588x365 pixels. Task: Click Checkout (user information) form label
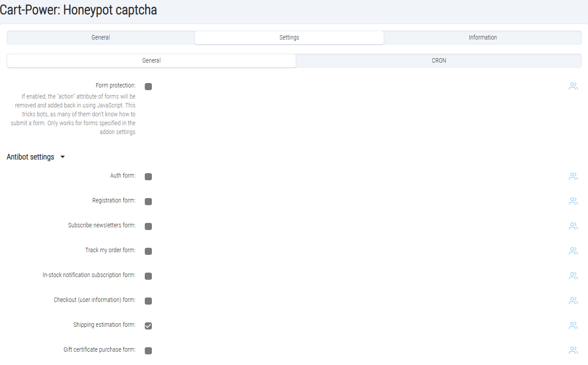(95, 300)
